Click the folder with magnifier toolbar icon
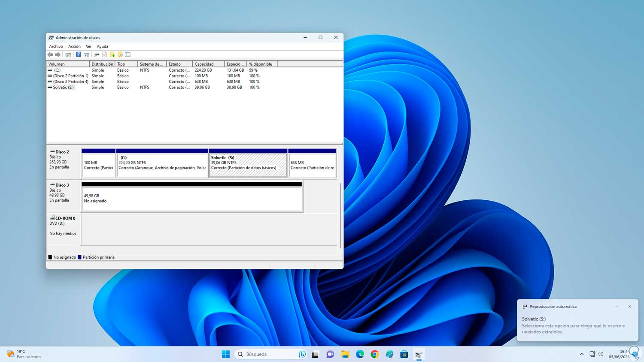This screenshot has width=644, height=362. pyautogui.click(x=120, y=54)
